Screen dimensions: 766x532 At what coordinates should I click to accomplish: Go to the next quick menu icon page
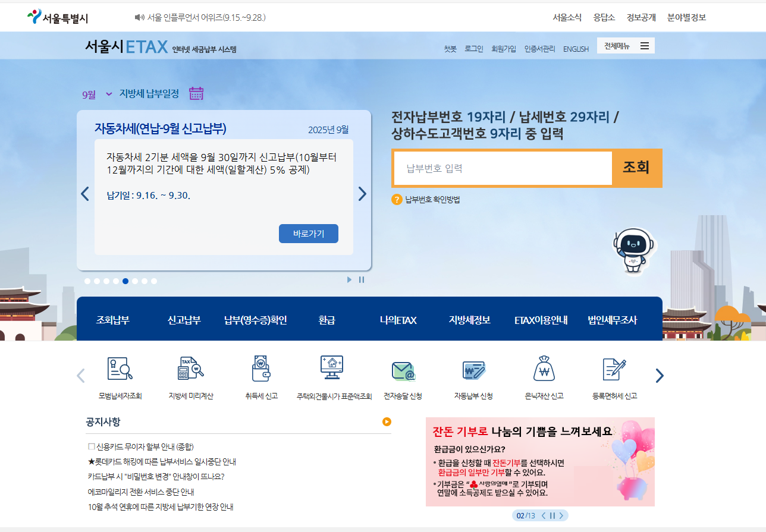[x=660, y=376]
